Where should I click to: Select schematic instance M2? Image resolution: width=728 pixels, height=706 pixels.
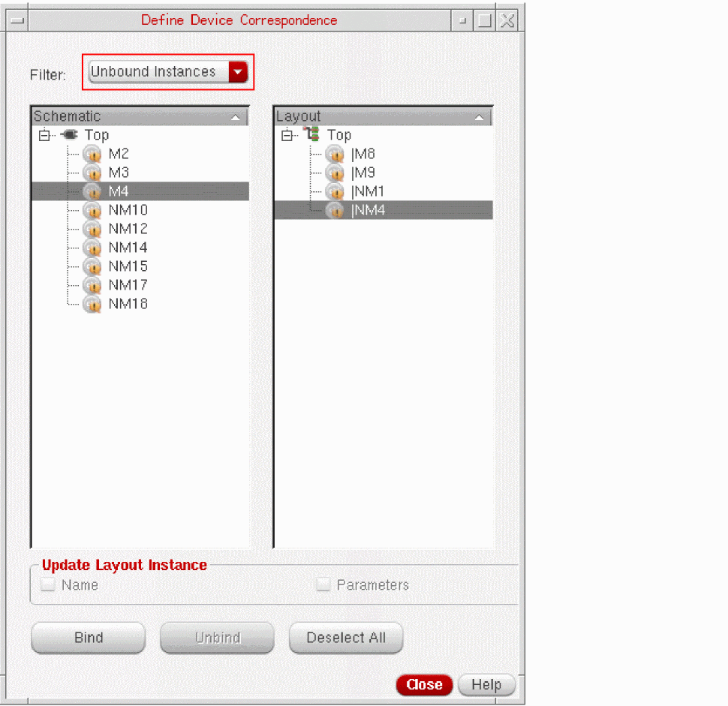coord(119,154)
